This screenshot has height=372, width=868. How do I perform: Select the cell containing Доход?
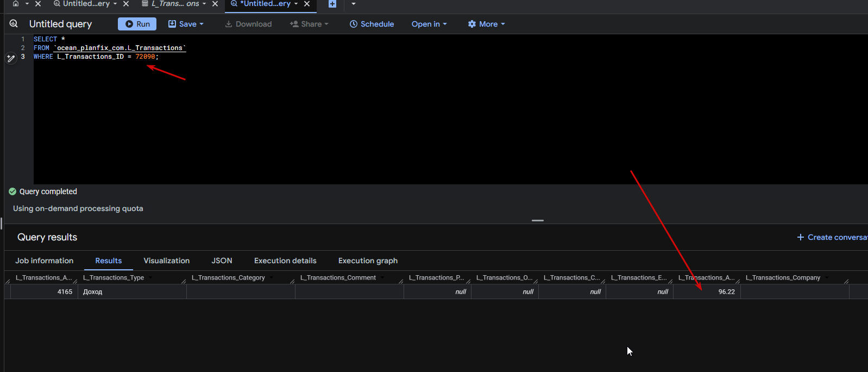coord(132,292)
